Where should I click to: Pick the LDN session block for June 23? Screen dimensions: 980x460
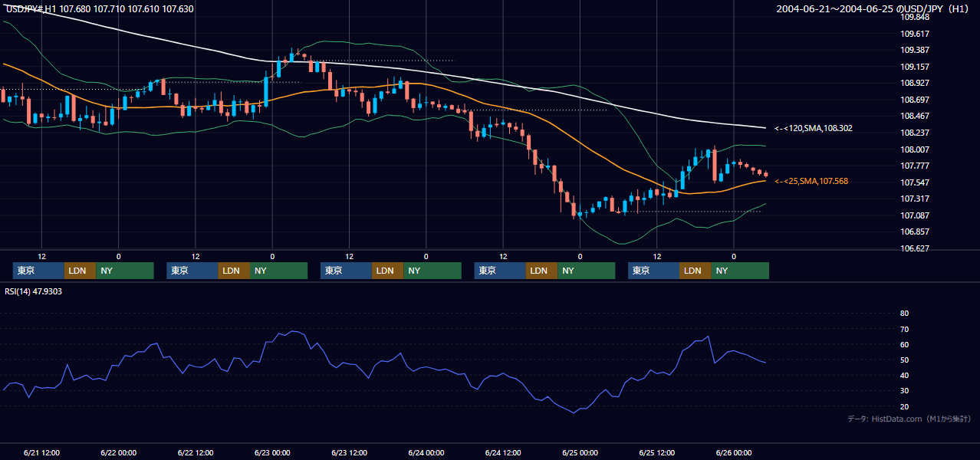(x=388, y=271)
